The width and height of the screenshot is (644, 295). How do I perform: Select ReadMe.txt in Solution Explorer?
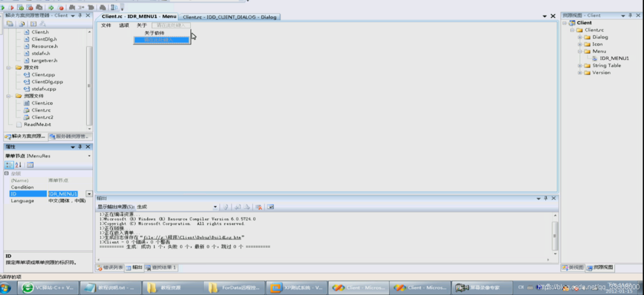[37, 124]
